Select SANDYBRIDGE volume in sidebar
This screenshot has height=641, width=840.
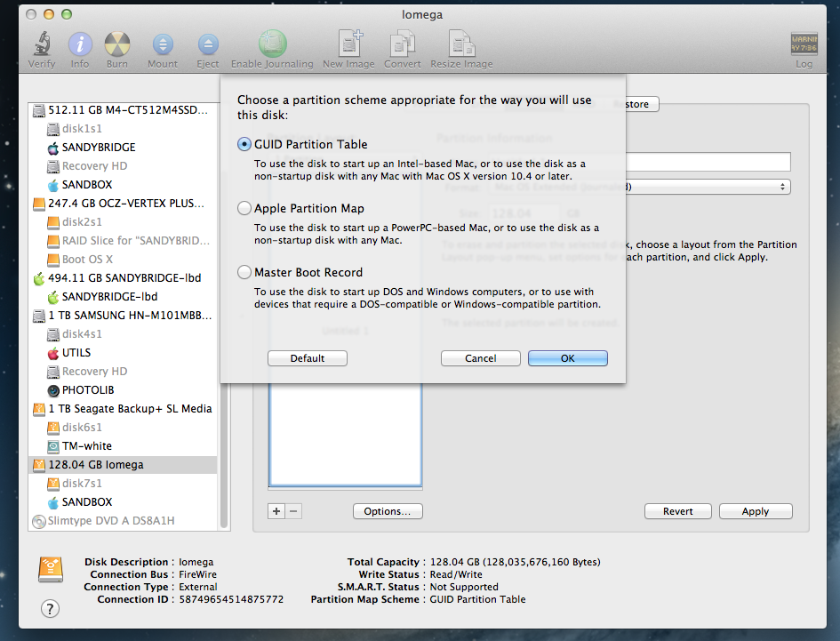123,148
